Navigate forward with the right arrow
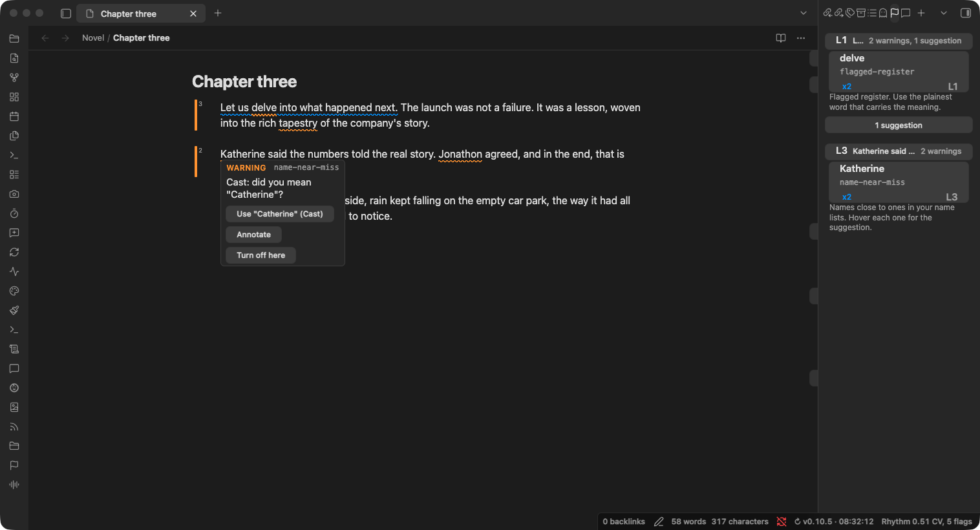 65,38
